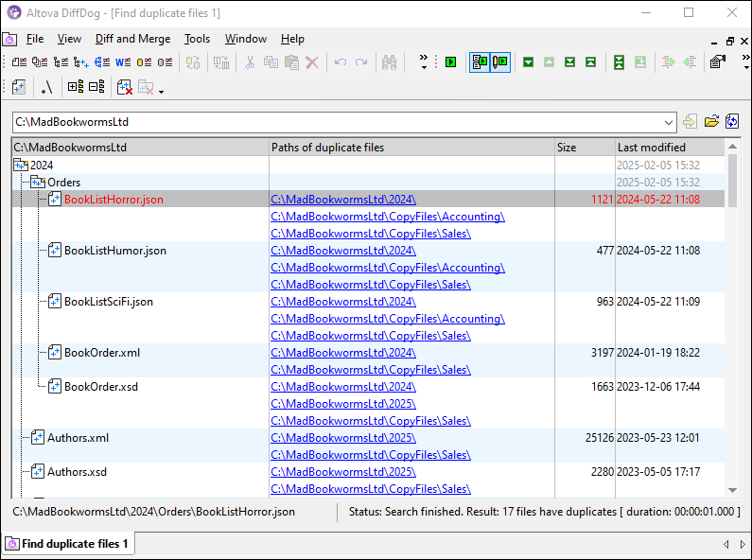Collapse the 2024 folder tree node
This screenshot has height=560, width=752.
(x=21, y=165)
